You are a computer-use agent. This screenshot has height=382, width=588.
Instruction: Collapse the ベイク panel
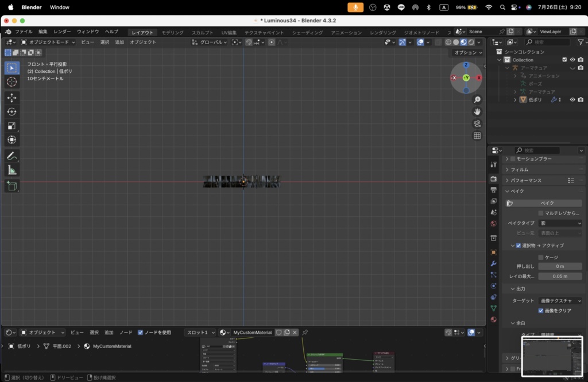click(517, 191)
